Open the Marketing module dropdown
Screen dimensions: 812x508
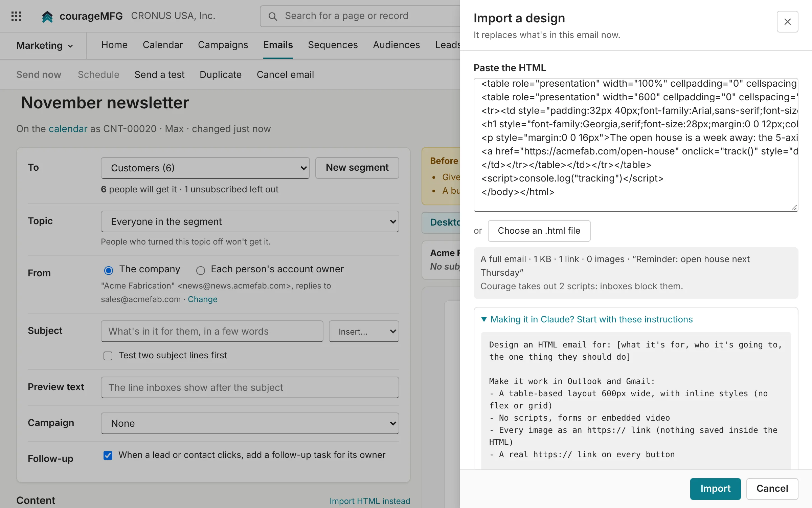[44, 45]
